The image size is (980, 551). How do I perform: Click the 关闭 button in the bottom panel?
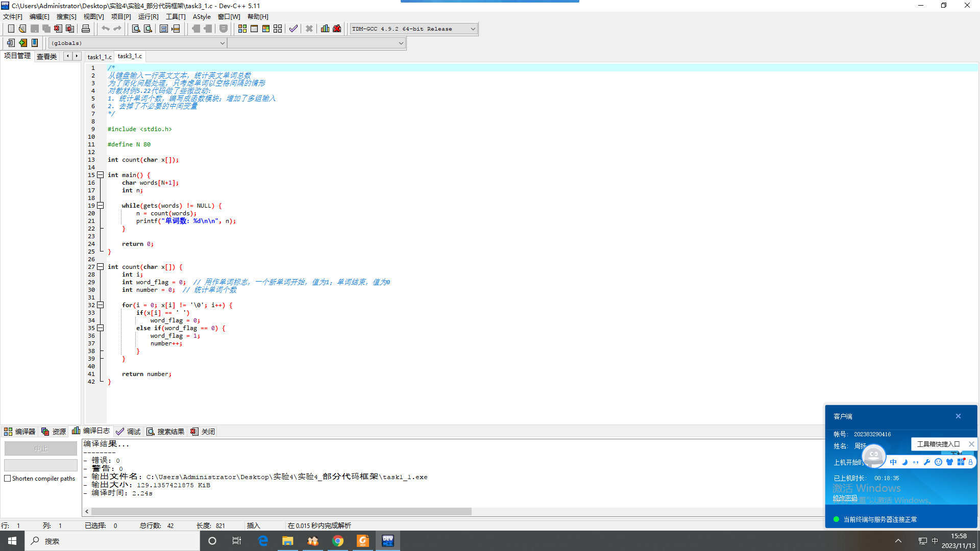tap(203, 432)
